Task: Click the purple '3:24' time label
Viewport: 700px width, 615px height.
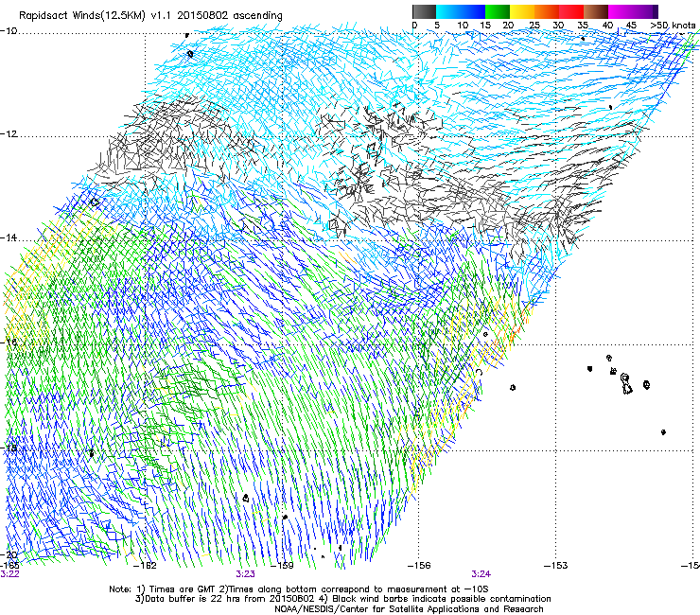Action: tap(481, 574)
